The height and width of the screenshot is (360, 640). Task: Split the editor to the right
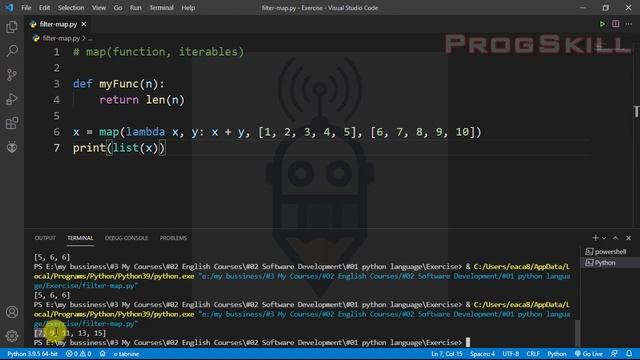pos(616,24)
